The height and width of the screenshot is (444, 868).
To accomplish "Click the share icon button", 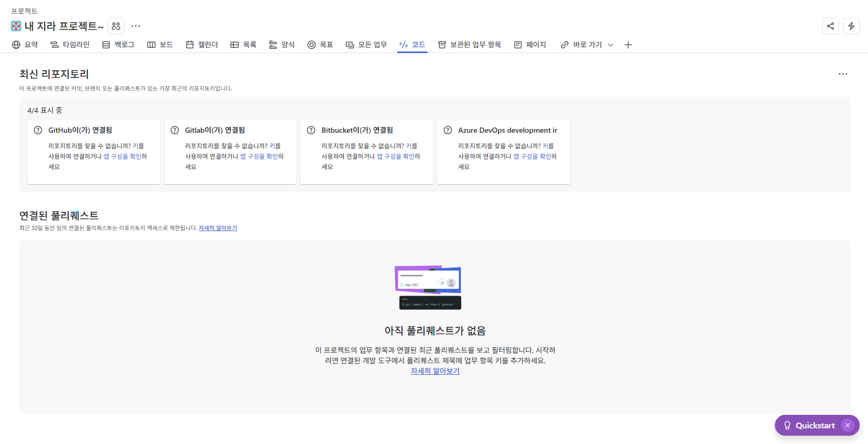I will point(831,26).
